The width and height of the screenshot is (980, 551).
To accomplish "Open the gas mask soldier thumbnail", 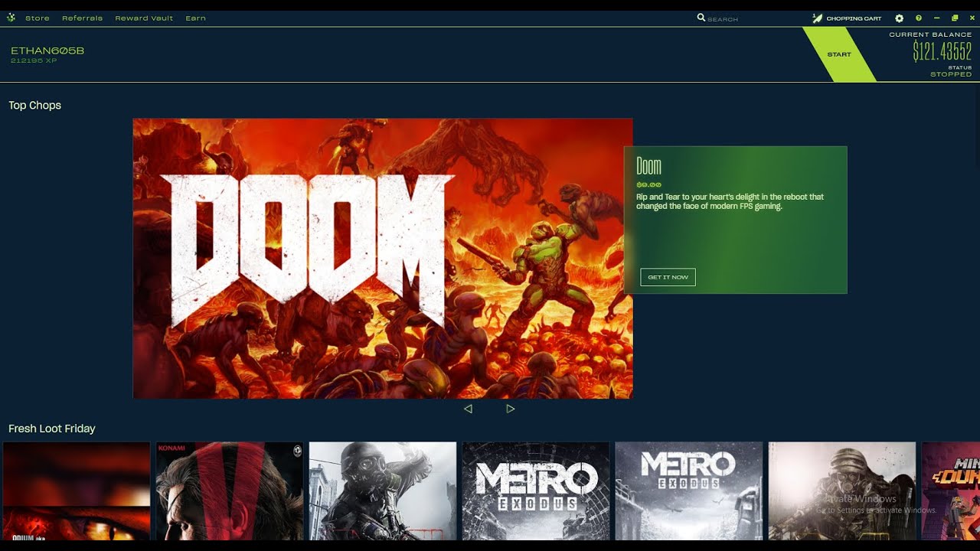I will point(383,491).
